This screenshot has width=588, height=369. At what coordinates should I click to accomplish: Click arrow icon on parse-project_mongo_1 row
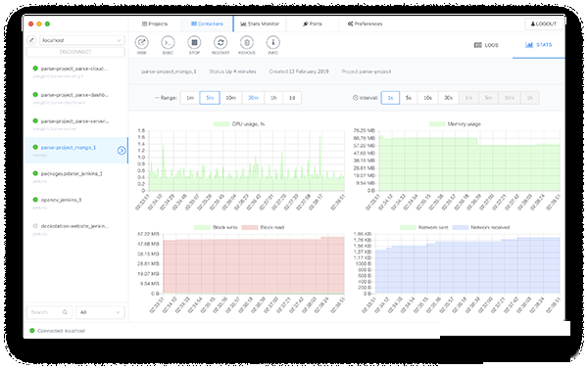pyautogui.click(x=122, y=151)
